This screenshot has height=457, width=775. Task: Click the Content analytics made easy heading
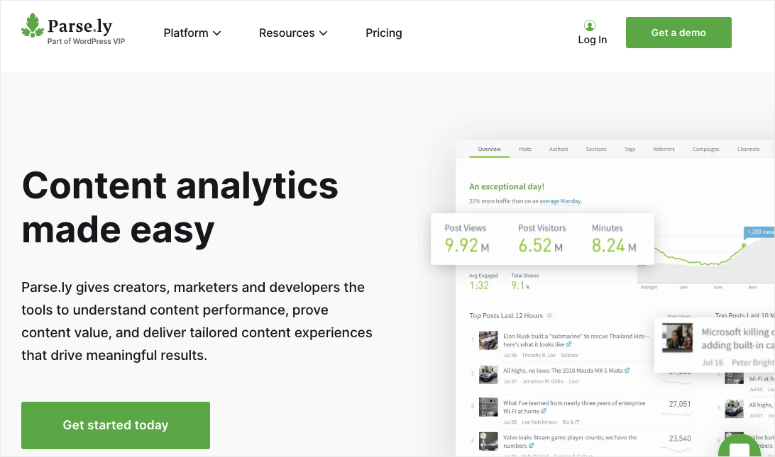pyautogui.click(x=180, y=208)
